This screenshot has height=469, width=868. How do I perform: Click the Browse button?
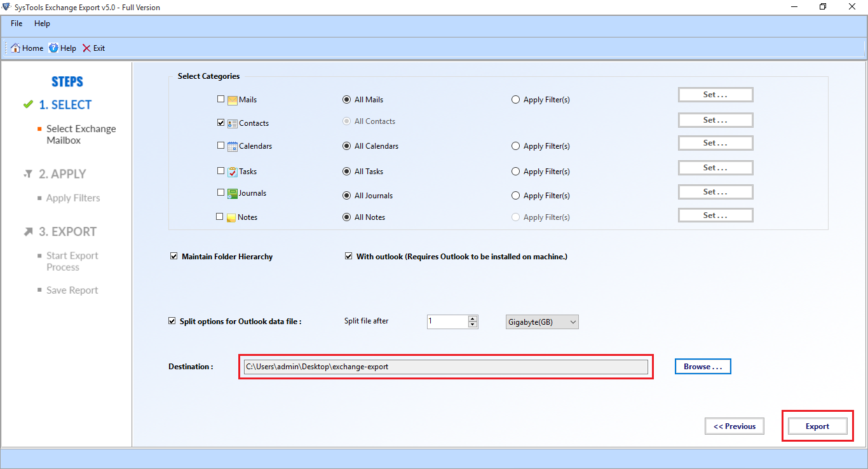(703, 367)
